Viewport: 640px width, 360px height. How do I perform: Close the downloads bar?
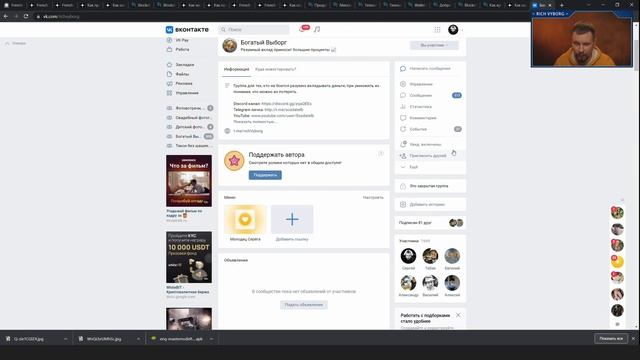633,339
